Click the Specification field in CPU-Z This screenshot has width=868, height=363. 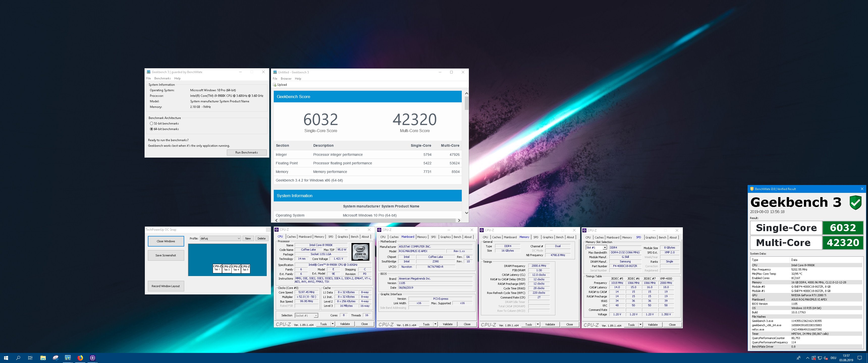pyautogui.click(x=333, y=265)
